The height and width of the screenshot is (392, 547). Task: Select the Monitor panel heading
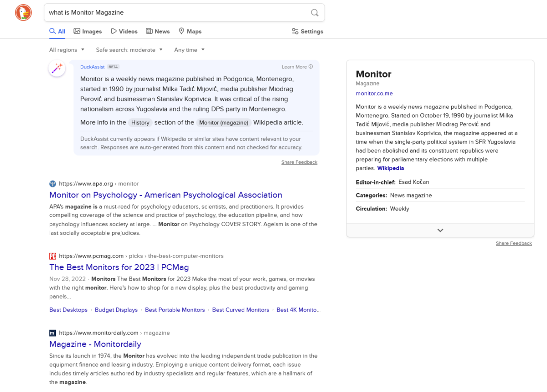point(374,74)
